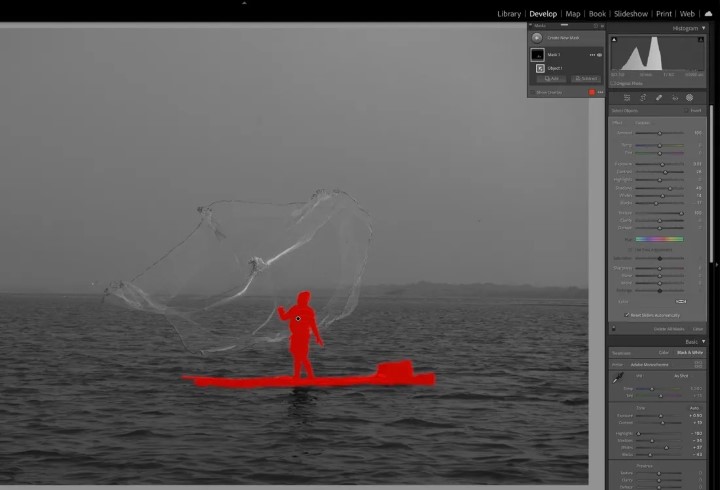The width and height of the screenshot is (720, 490).
Task: Collapse the Masks panel with its toggle
Action: pos(531,25)
